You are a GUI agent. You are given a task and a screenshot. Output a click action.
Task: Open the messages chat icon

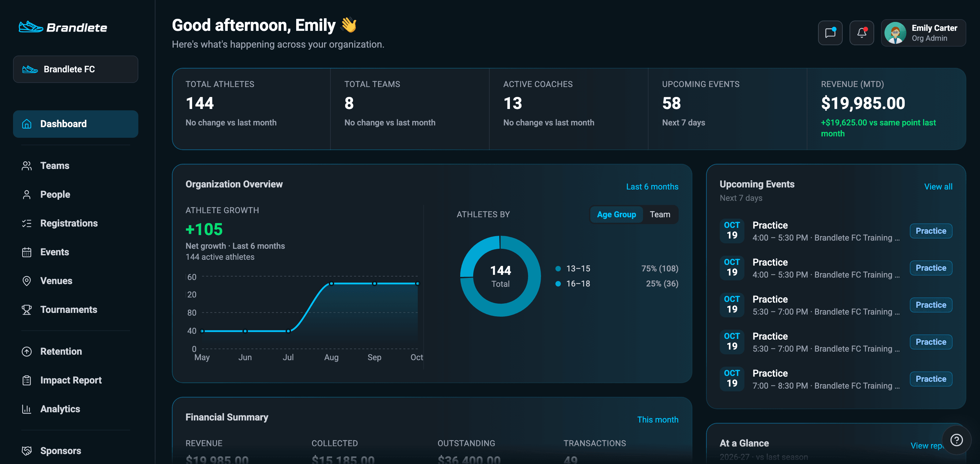pyautogui.click(x=830, y=33)
